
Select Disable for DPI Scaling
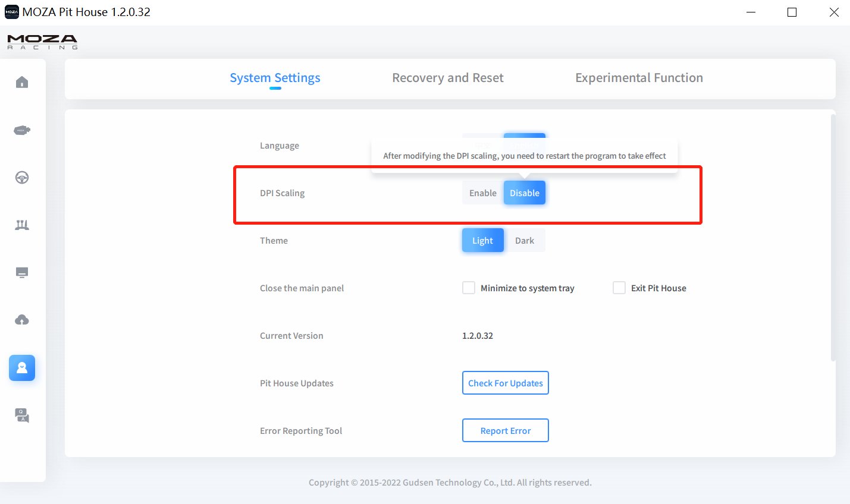[x=525, y=193]
